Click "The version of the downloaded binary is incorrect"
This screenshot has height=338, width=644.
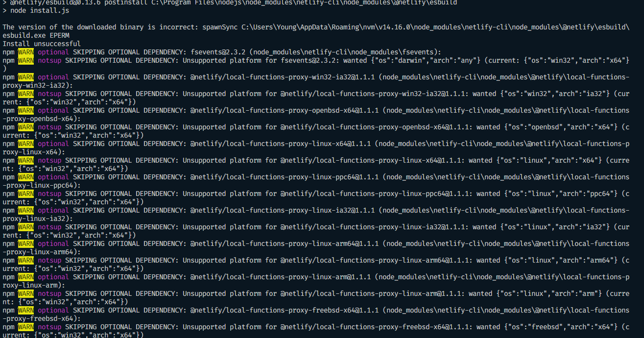pos(98,27)
